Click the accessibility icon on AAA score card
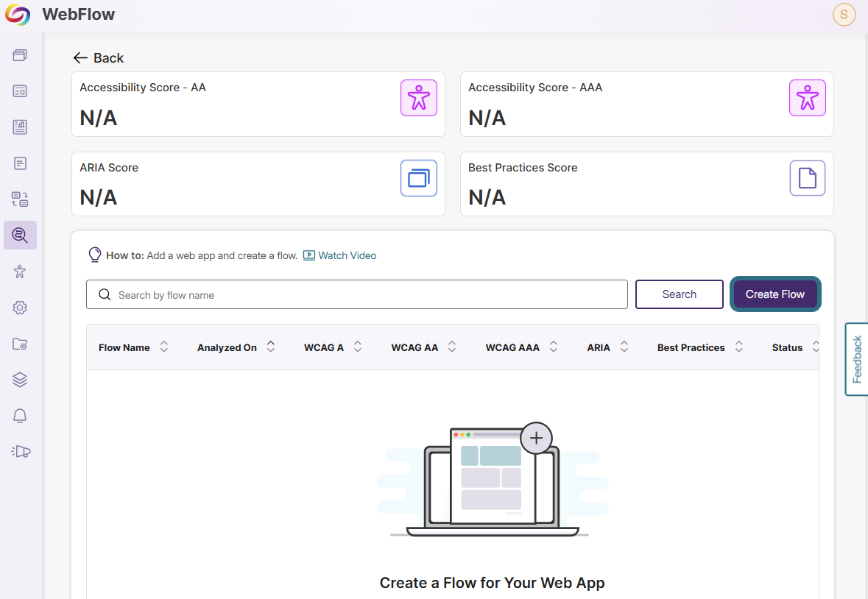This screenshot has width=868, height=599. click(x=808, y=98)
